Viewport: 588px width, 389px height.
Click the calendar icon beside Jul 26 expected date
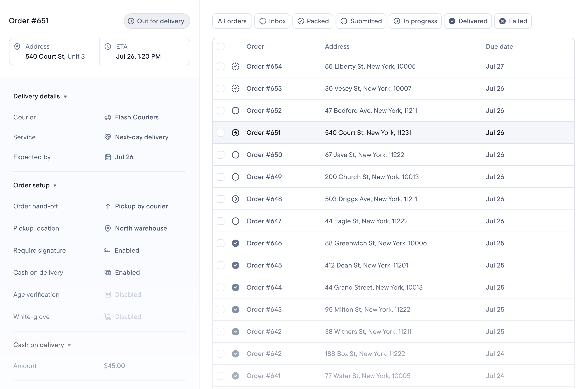tap(108, 157)
